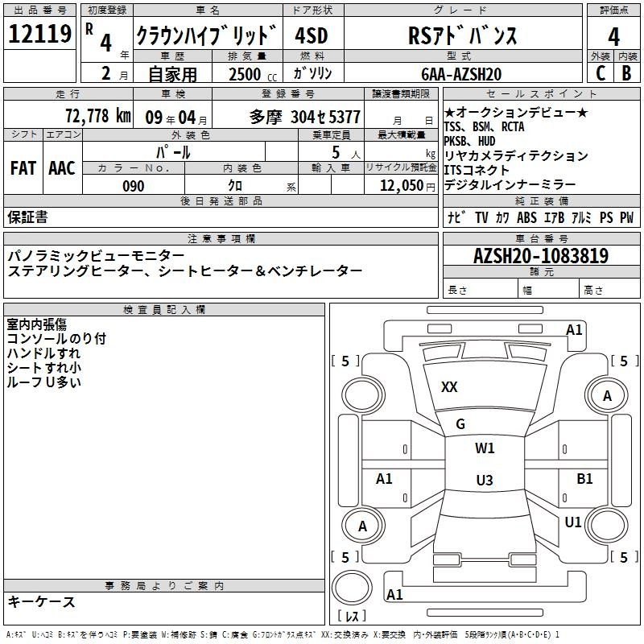
Task: Select the エアB airbag item
Action: point(554,217)
